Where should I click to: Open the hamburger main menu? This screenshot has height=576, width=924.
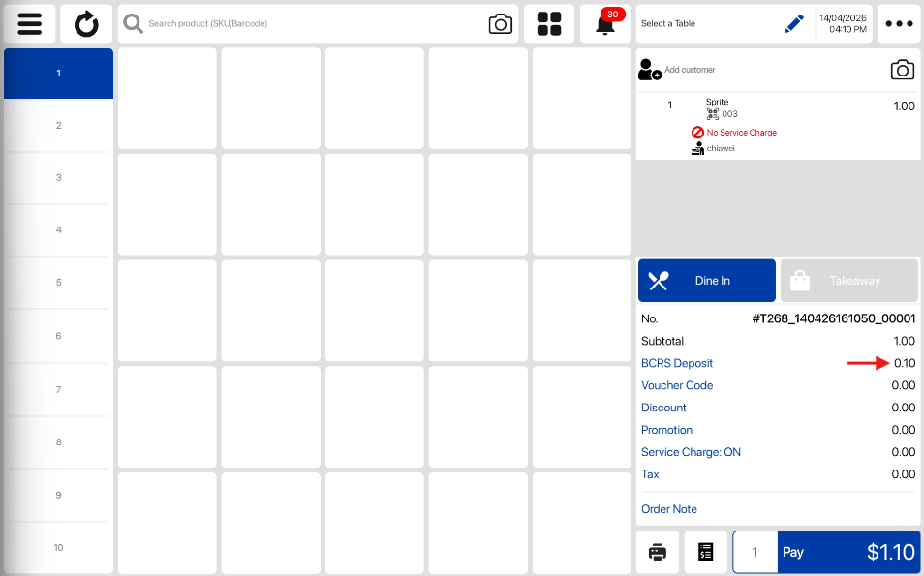[30, 24]
